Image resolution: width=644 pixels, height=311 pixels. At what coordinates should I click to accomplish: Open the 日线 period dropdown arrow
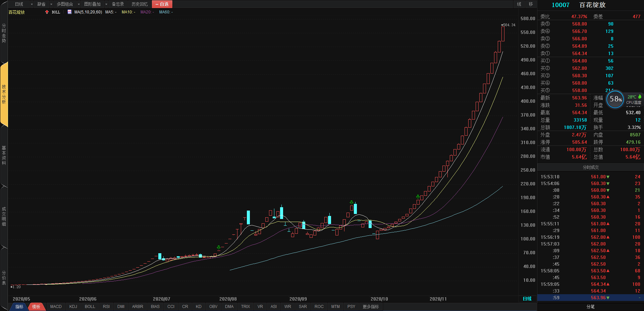(x=32, y=4)
